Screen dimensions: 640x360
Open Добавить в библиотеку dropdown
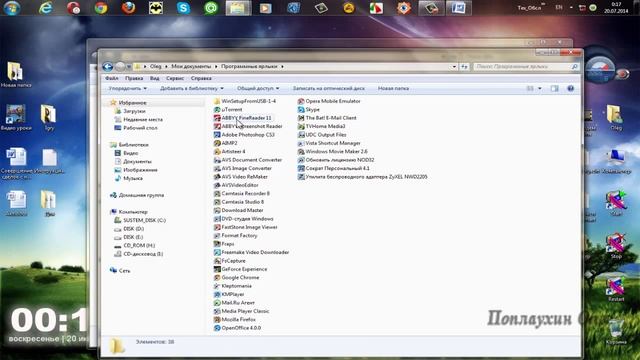click(x=192, y=88)
